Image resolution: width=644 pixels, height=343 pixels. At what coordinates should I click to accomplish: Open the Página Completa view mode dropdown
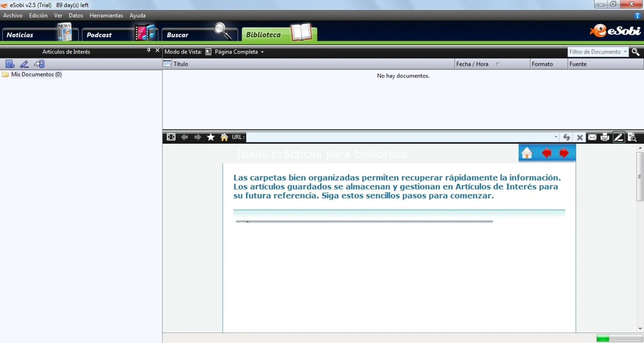(x=235, y=52)
